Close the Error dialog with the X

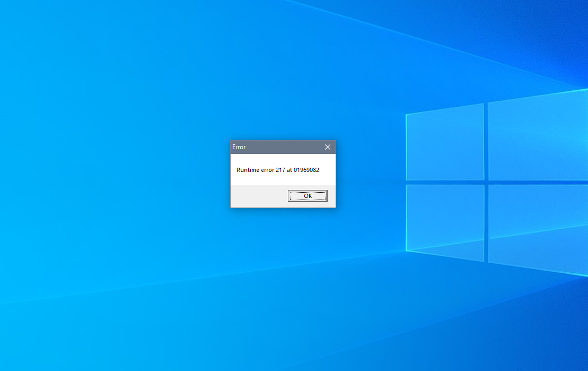tap(327, 147)
